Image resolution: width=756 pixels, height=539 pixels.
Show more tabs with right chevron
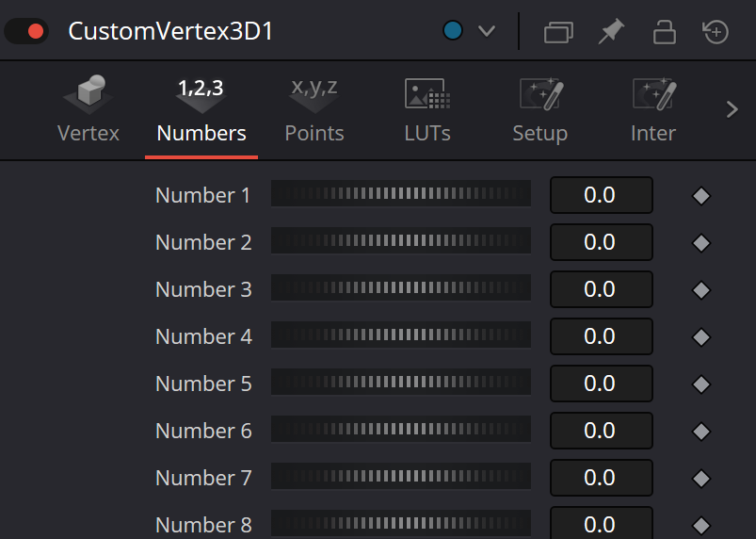pyautogui.click(x=732, y=109)
